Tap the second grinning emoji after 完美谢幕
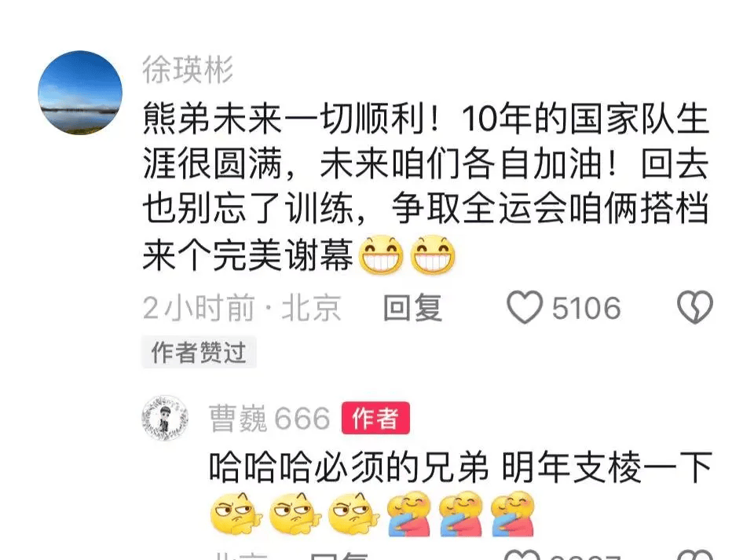The height and width of the screenshot is (560, 754). (433, 254)
